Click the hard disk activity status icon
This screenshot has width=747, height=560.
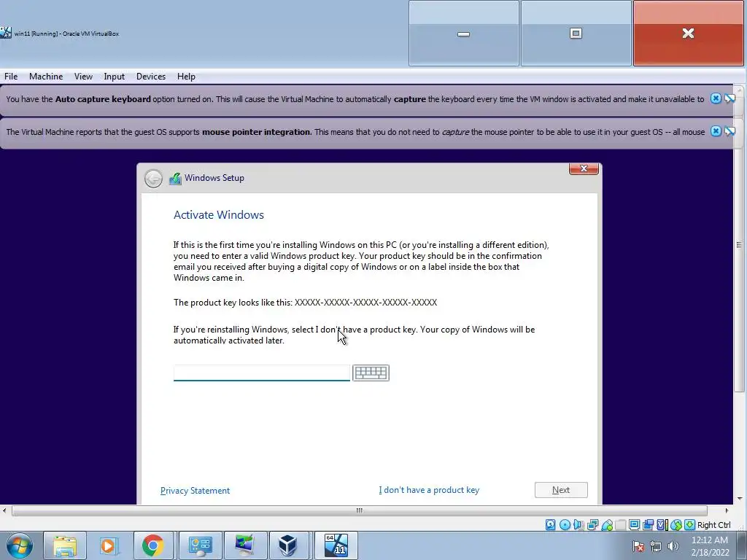[550, 525]
